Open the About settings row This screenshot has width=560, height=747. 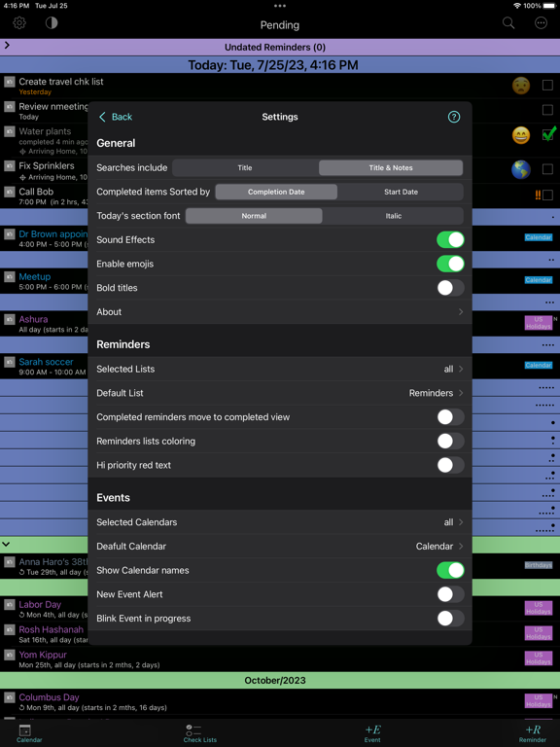(x=280, y=311)
